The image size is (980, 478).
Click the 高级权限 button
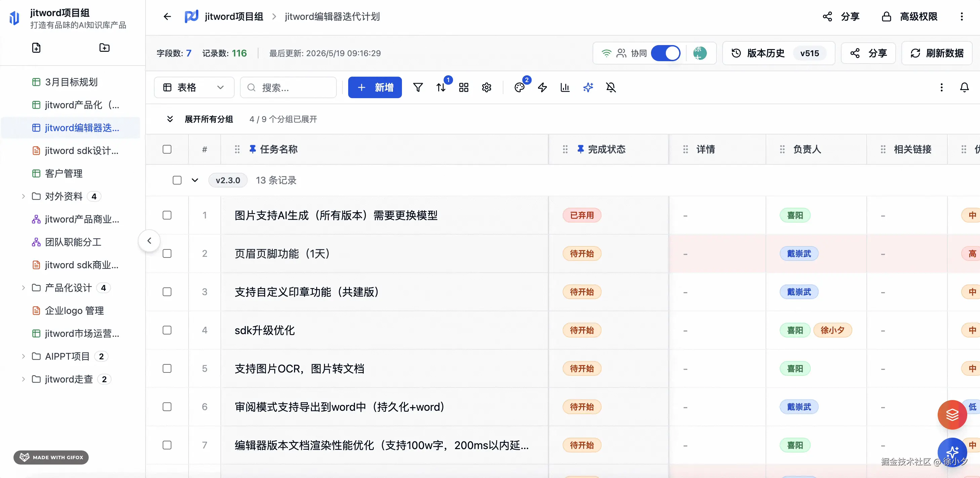[910, 16]
